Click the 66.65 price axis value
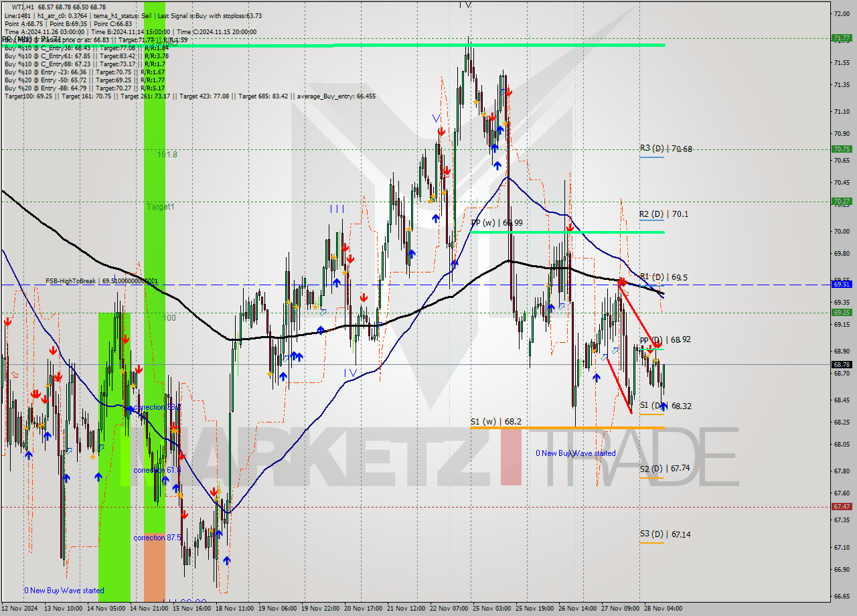The width and height of the screenshot is (857, 616). [842, 596]
